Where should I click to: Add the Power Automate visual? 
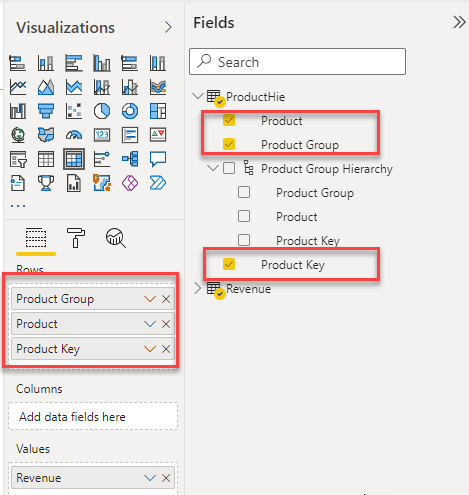158,183
